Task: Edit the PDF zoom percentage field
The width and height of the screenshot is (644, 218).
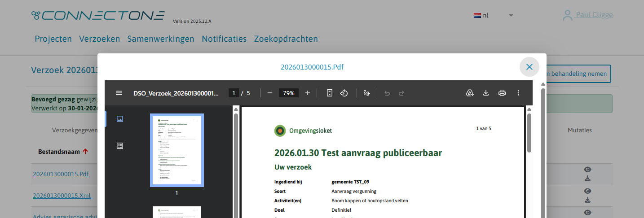Action: pyautogui.click(x=289, y=93)
